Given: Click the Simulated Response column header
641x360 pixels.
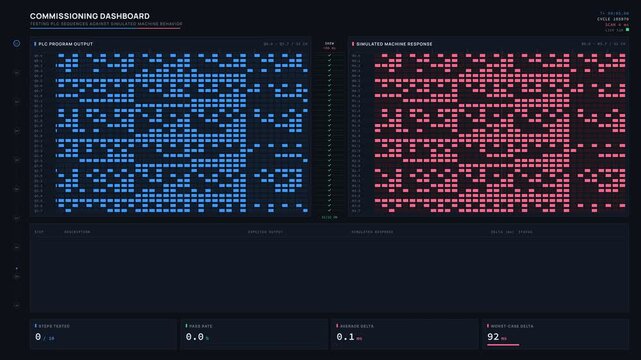Looking at the screenshot, I should click(x=372, y=232).
